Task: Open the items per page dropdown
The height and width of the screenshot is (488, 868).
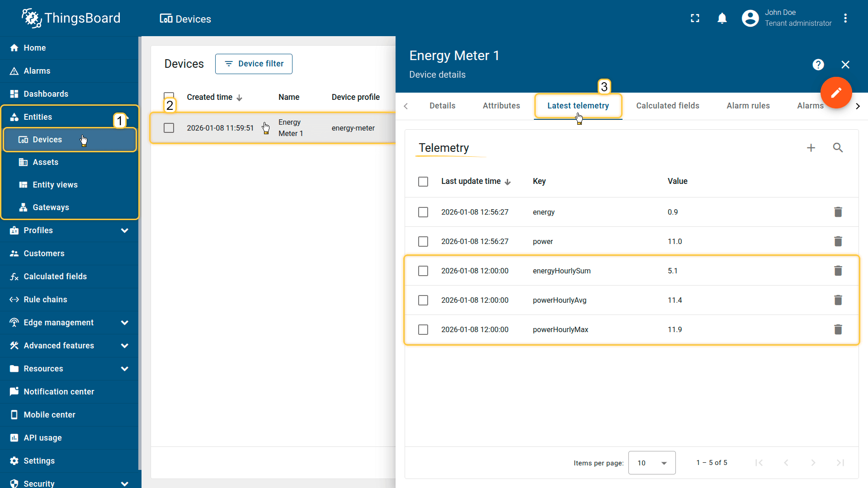Action: 651,463
